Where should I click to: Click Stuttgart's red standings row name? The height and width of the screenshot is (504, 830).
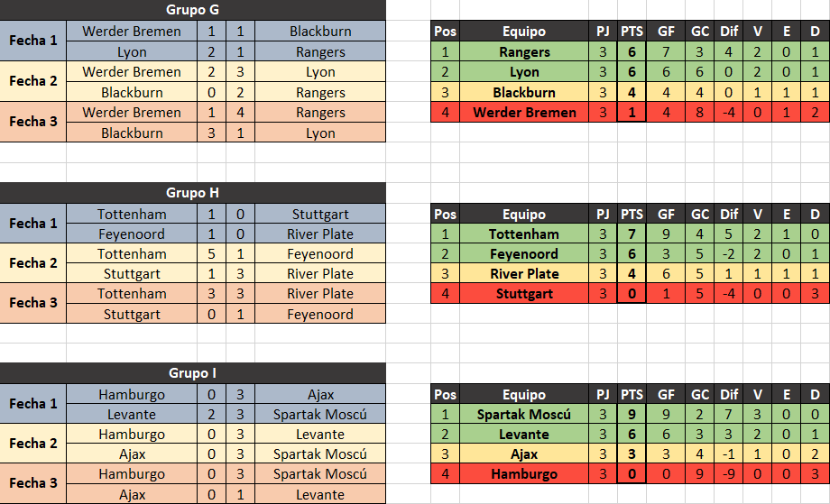(x=524, y=294)
